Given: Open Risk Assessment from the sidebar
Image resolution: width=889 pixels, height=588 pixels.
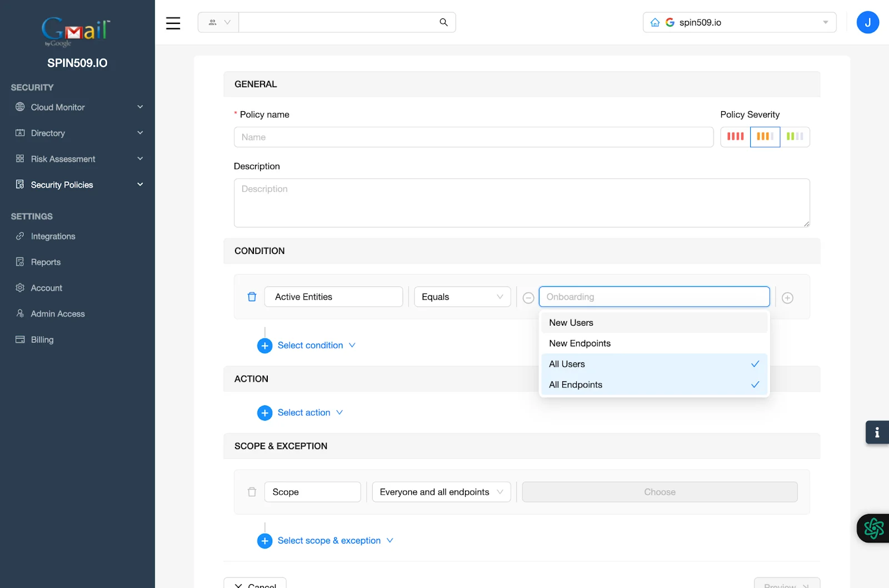Looking at the screenshot, I should (x=63, y=158).
